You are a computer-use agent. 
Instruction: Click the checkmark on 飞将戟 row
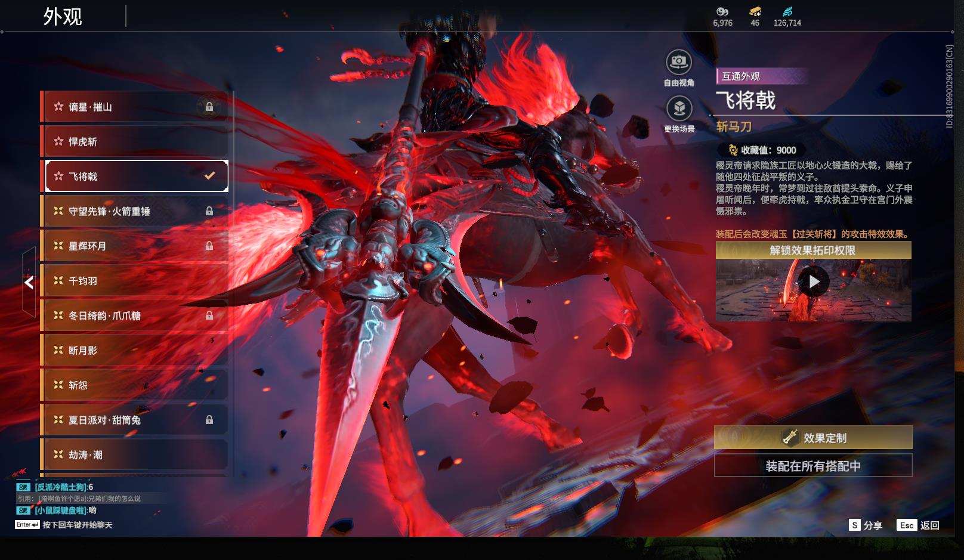209,176
